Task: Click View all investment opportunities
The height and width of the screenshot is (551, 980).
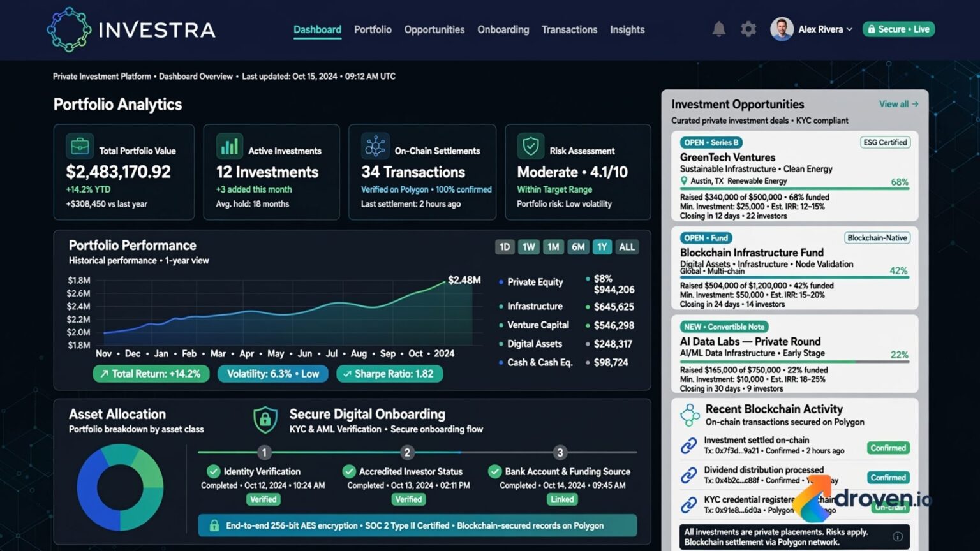Action: [898, 104]
